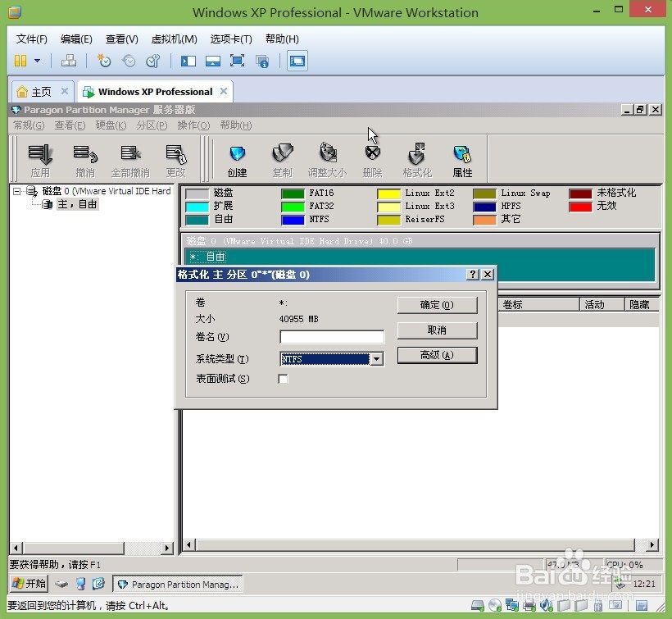The height and width of the screenshot is (619, 672).
Task: Click the 撤消 undo icon
Action: pyautogui.click(x=85, y=161)
